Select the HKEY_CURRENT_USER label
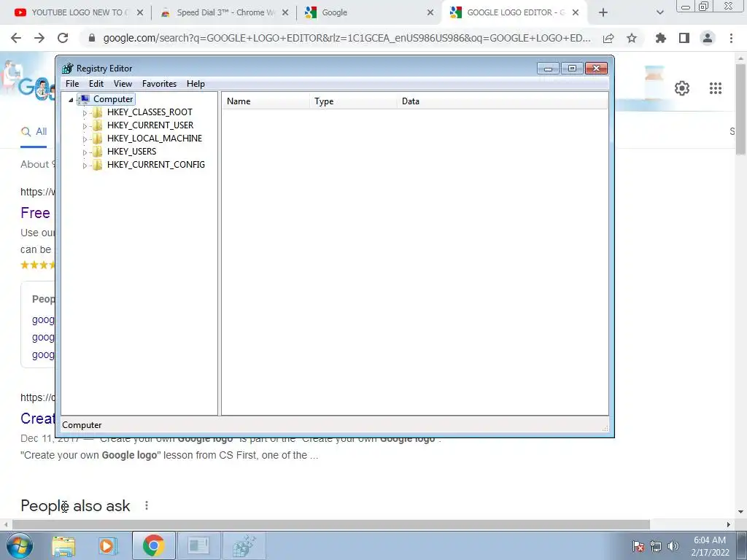The image size is (747, 560). [x=150, y=125]
